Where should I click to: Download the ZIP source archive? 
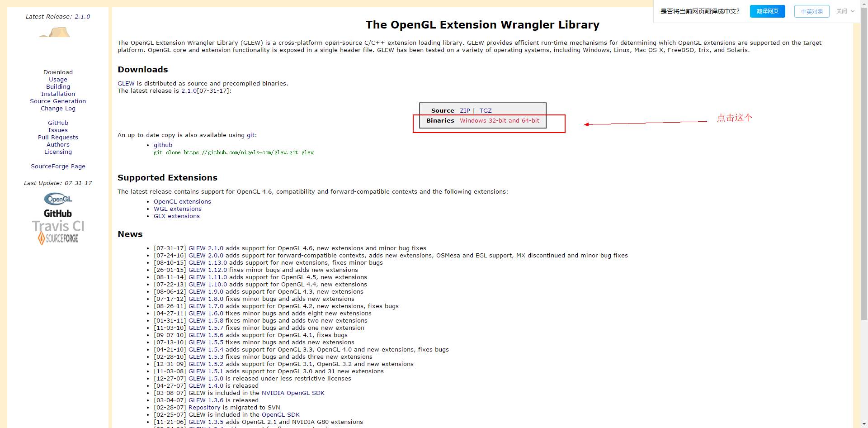click(465, 111)
